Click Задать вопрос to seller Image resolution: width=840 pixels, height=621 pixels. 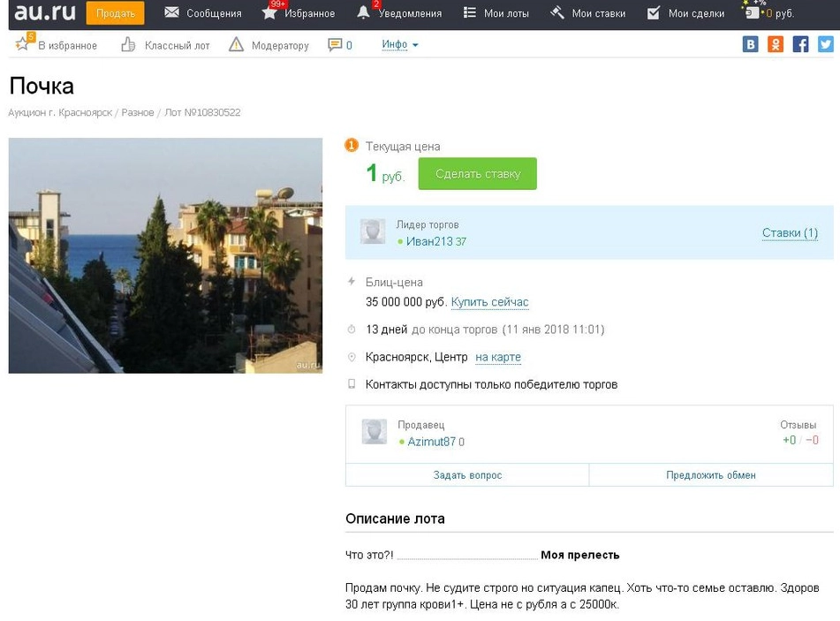(467, 475)
